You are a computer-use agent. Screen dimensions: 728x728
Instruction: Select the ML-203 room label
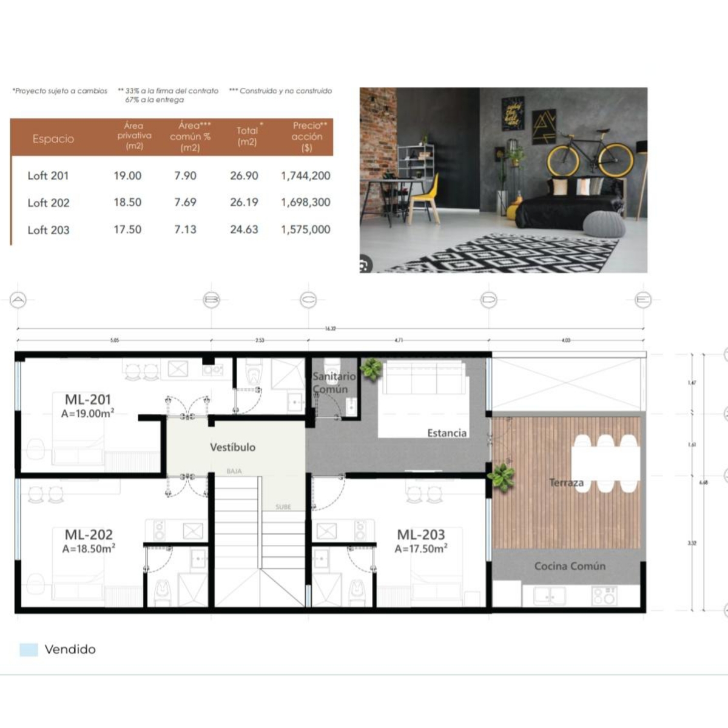420,535
